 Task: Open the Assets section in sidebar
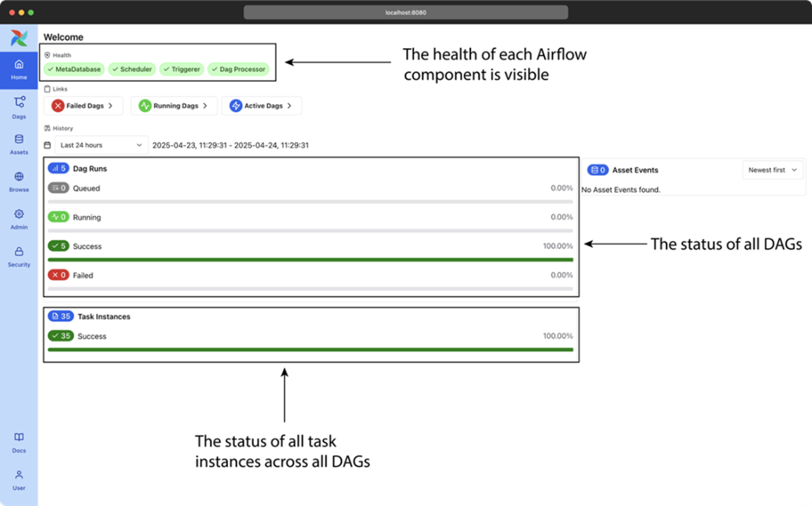pyautogui.click(x=19, y=144)
